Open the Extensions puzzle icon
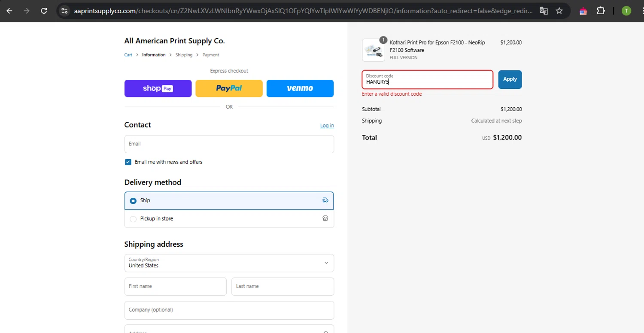This screenshot has width=644, height=333. [x=601, y=11]
